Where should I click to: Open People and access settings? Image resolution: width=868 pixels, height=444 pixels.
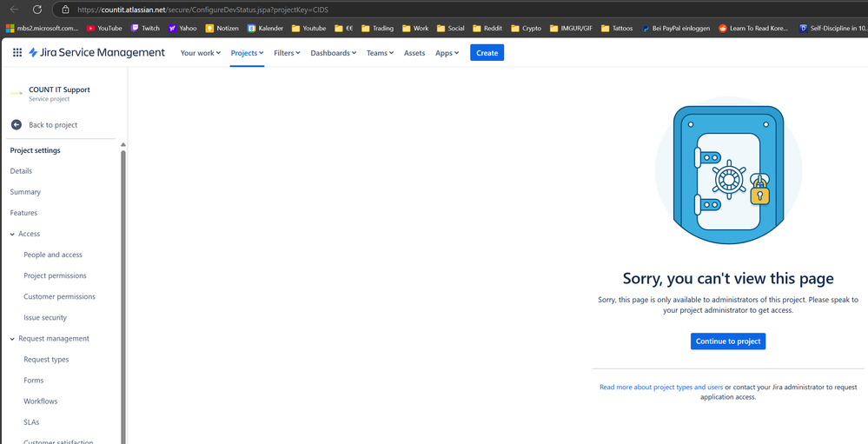click(x=53, y=255)
